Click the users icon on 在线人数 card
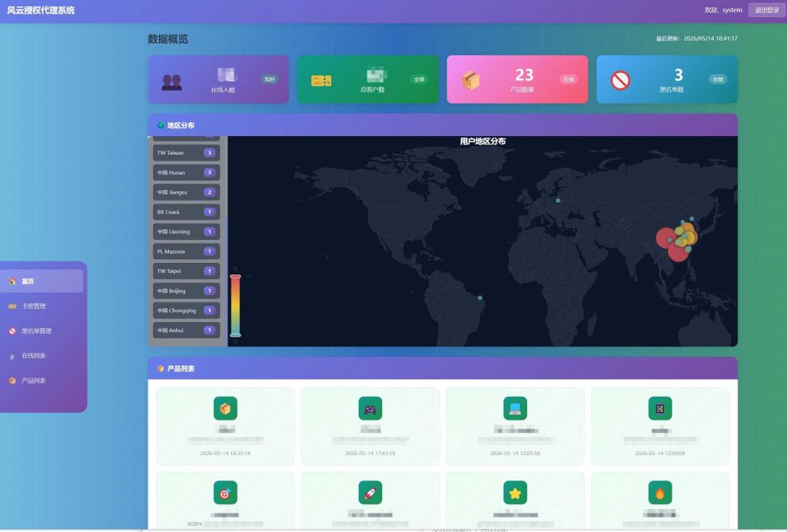Viewport: 787px width, 532px height. click(x=171, y=81)
